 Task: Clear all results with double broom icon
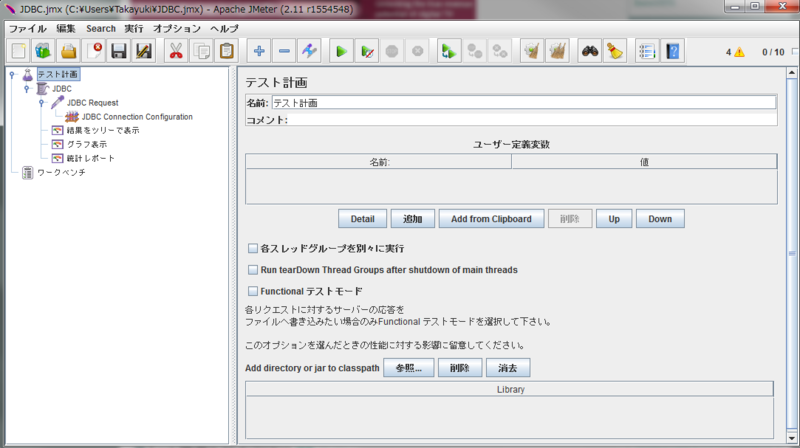tap(557, 51)
